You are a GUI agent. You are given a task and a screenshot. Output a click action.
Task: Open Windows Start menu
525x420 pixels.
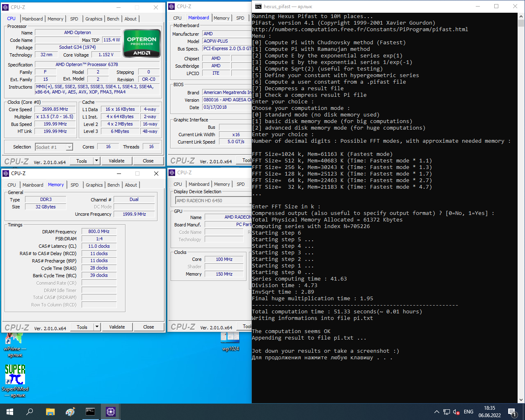coord(10,412)
